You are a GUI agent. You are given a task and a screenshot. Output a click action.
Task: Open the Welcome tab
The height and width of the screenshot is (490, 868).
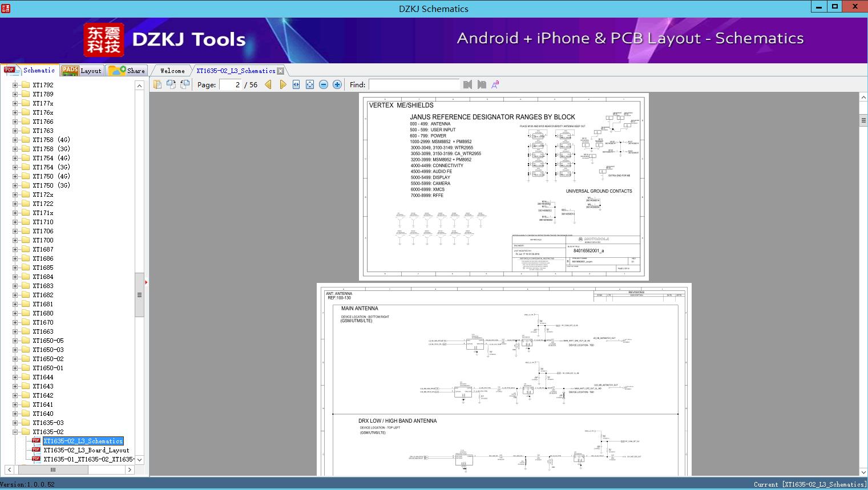click(x=172, y=71)
